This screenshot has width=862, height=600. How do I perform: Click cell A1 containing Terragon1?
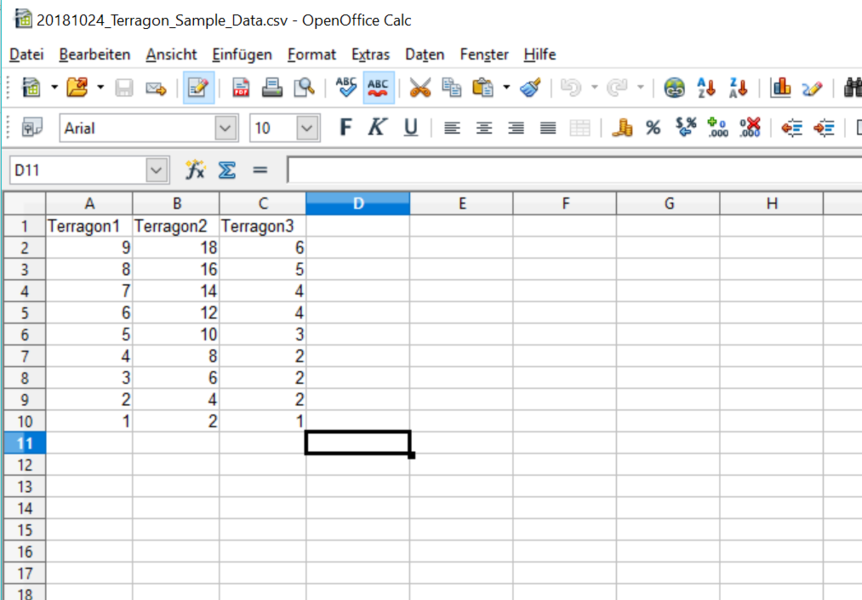coord(89,226)
